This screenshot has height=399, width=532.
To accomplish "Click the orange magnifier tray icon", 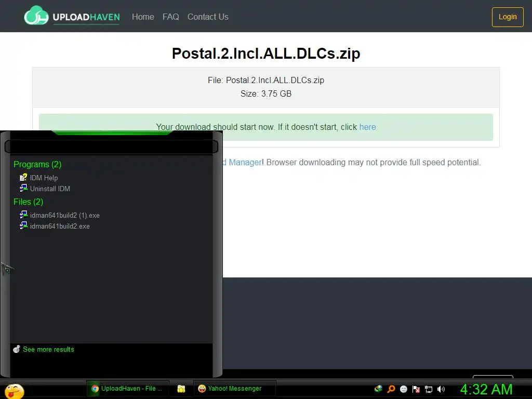I will [391, 389].
